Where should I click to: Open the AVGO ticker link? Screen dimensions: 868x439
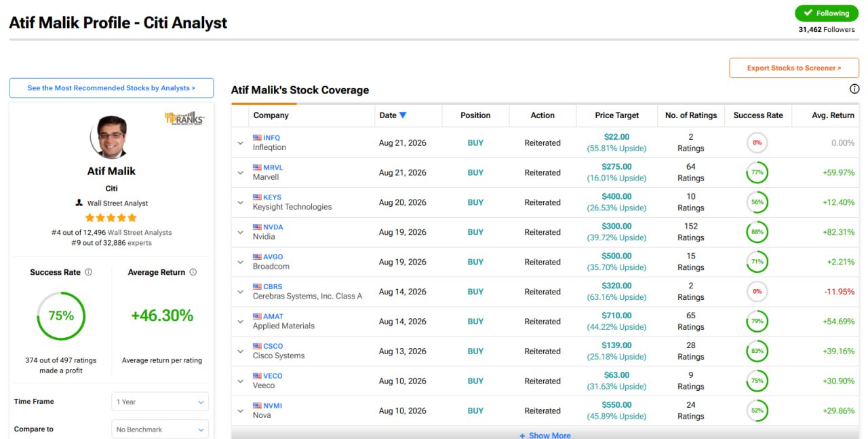[x=273, y=257]
